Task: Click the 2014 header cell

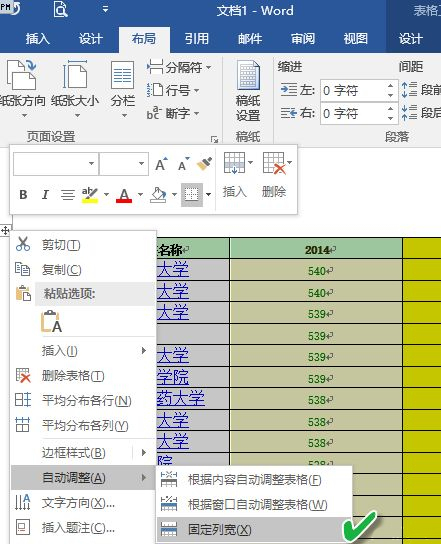Action: pyautogui.click(x=316, y=249)
